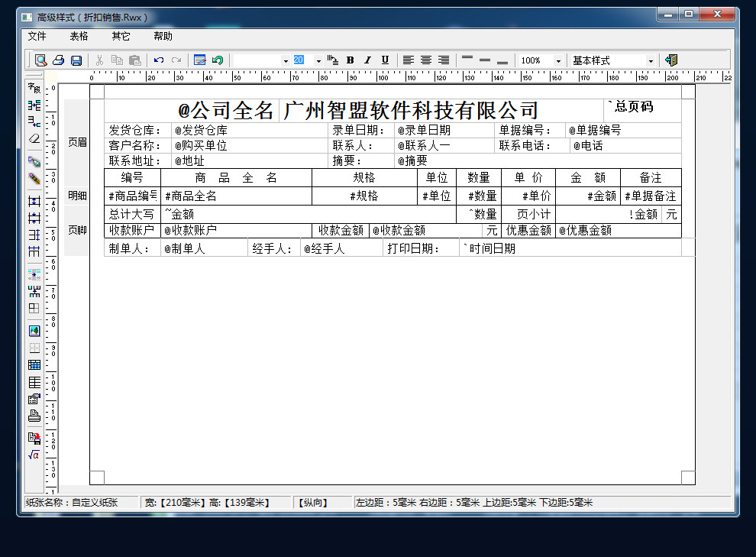Center align text
This screenshot has width=756, height=557.
426,60
